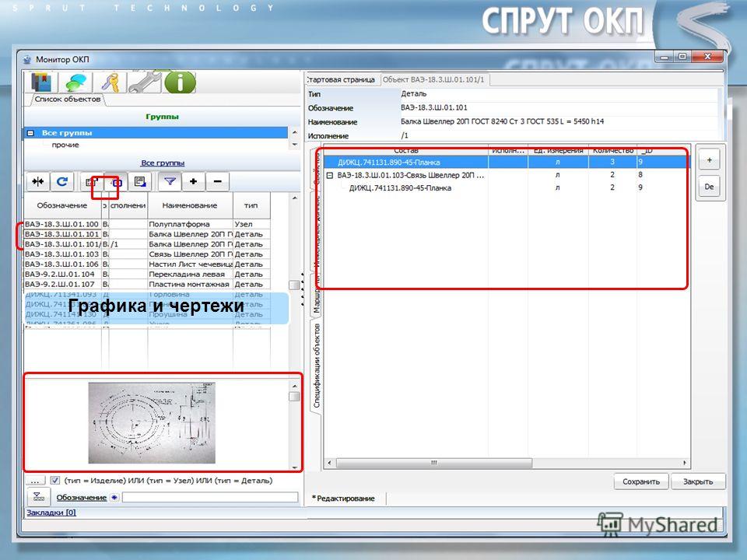Viewport: 747px width, 560px height.
Task: Click the Исполнение value /1
Action: pyautogui.click(x=405, y=135)
